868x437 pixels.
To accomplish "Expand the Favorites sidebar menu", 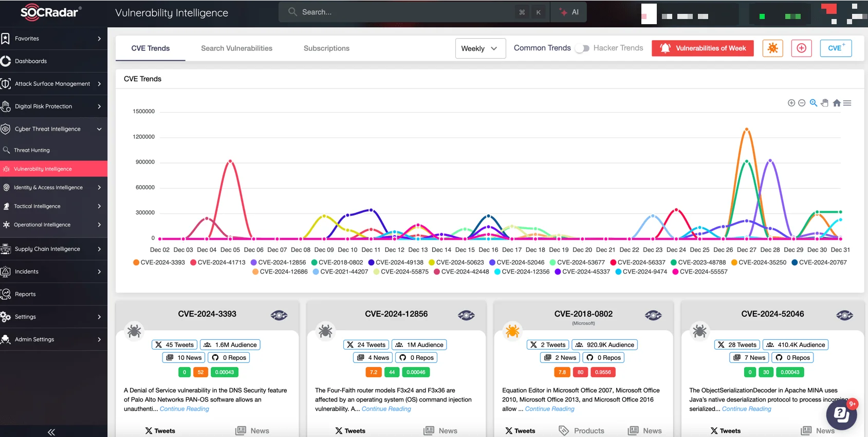I will [53, 39].
